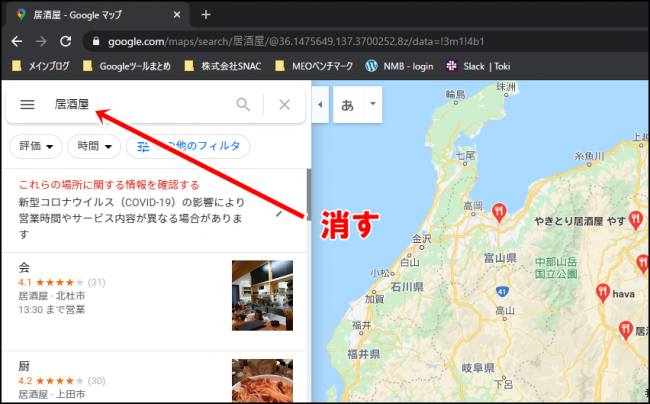The width and height of the screenshot is (650, 404).
Task: Open the dropdown arrow beside あ
Action: pyautogui.click(x=373, y=104)
